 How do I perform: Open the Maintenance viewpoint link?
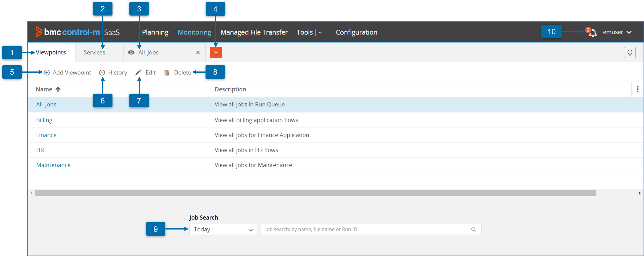point(53,165)
